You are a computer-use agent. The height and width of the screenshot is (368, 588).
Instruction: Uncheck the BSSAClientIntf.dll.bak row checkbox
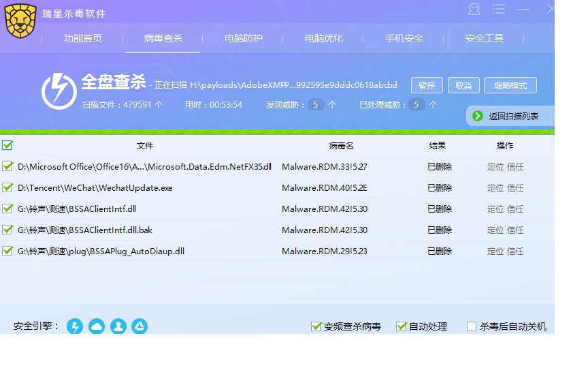pyautogui.click(x=7, y=229)
